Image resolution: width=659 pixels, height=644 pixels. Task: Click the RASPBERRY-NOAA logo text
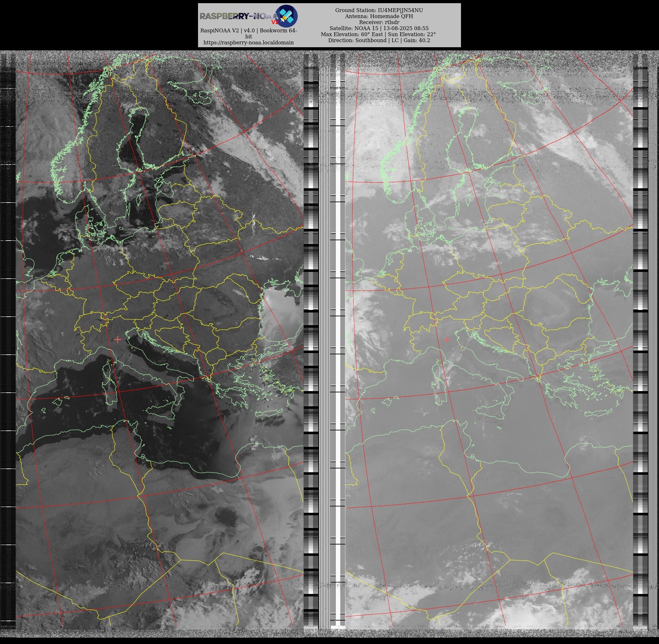click(240, 16)
